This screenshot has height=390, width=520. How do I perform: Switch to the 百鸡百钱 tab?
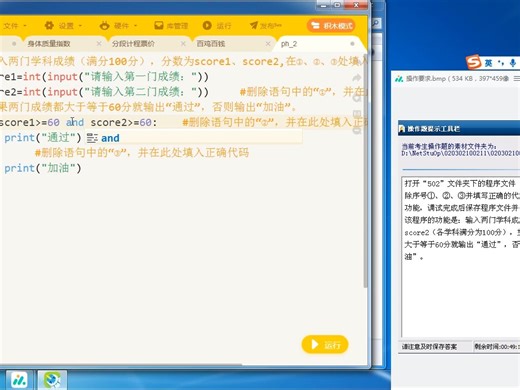[211, 44]
